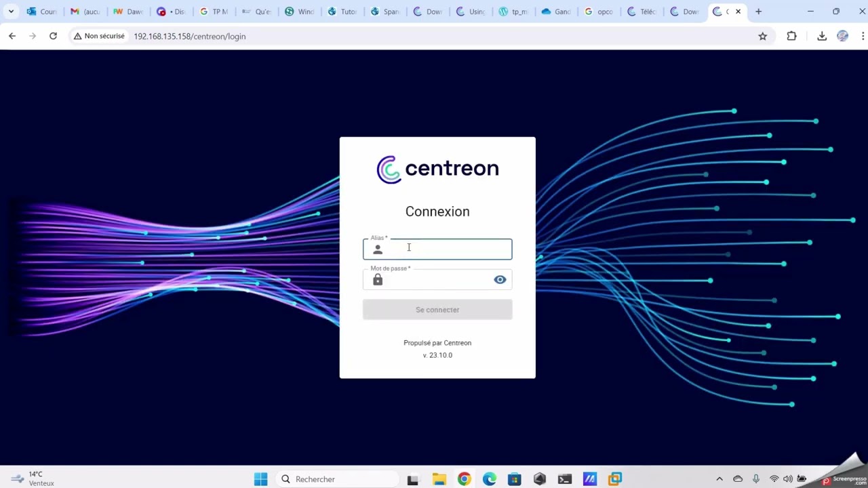Click the browser Forward arrow
Viewport: 868px width, 488px height.
coord(33,36)
